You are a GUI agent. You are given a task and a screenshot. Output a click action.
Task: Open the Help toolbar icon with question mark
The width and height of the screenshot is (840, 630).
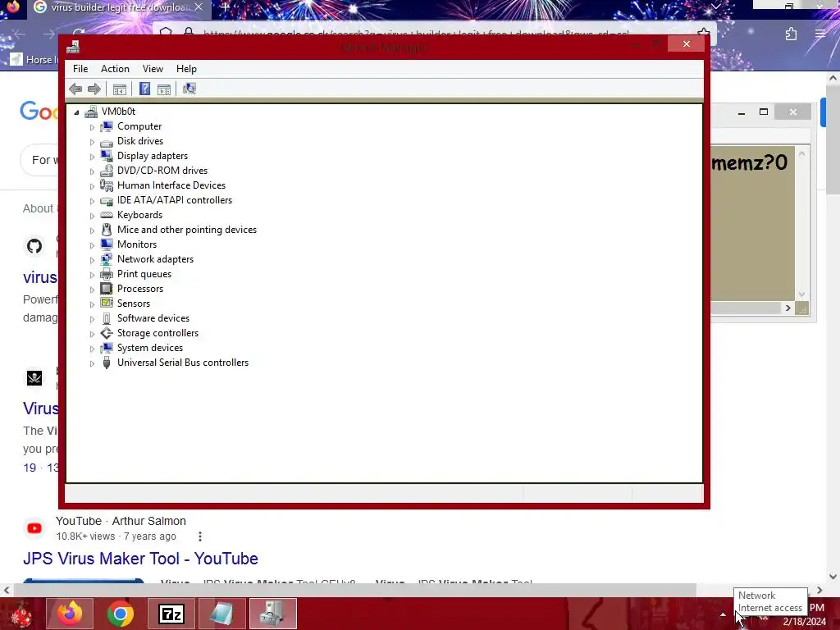[x=144, y=89]
